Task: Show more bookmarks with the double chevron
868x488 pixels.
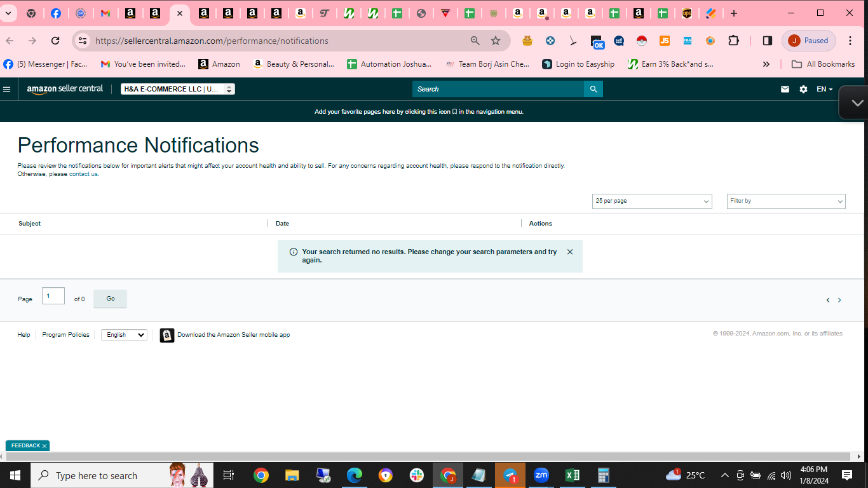Action: pyautogui.click(x=766, y=64)
